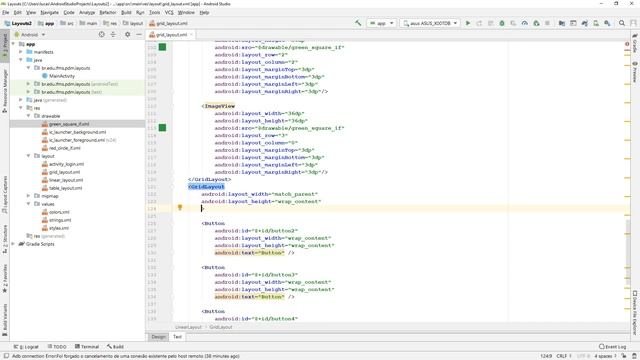Open the app run configuration dropdown
This screenshot has height=360, width=640.
pyautogui.click(x=381, y=23)
